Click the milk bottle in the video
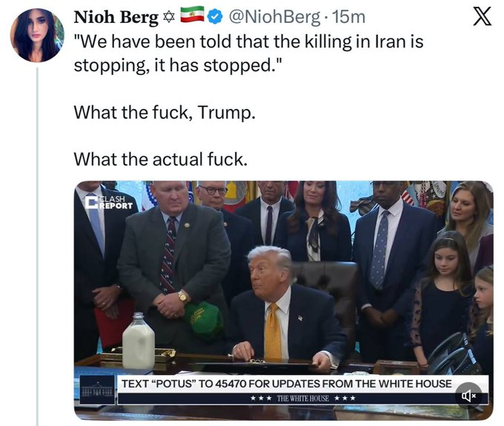 (x=138, y=341)
